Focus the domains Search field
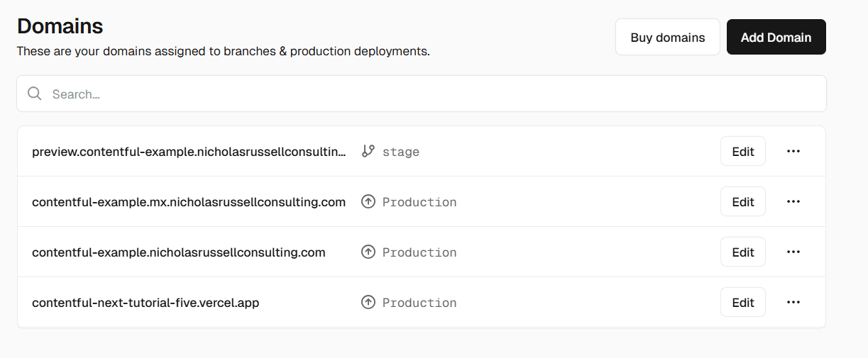This screenshot has height=358, width=868. (426, 94)
